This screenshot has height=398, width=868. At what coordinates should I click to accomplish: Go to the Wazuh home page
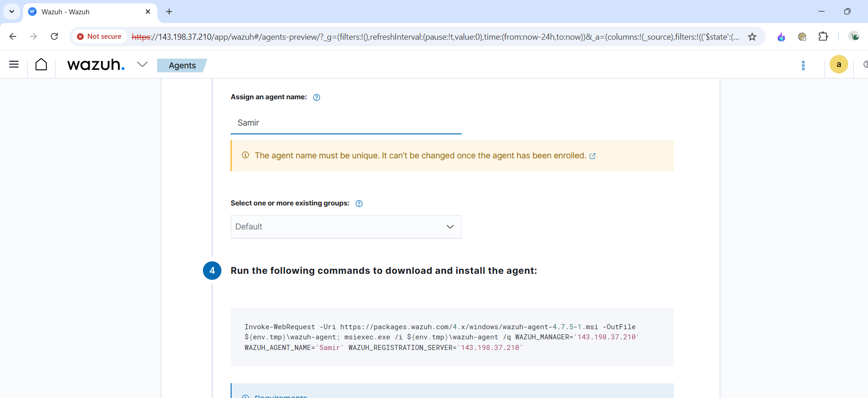tap(41, 65)
